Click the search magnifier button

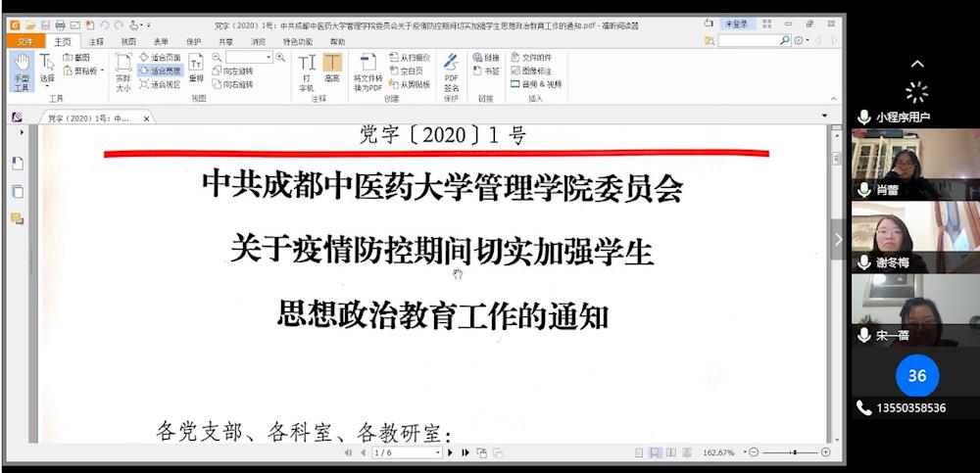[785, 40]
